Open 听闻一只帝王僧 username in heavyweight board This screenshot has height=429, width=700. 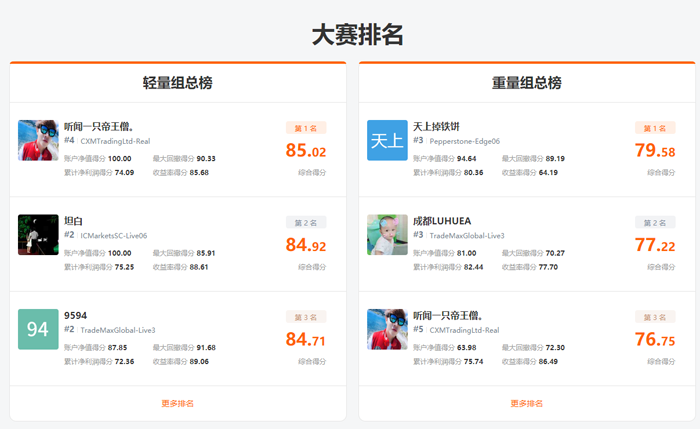[x=448, y=316]
